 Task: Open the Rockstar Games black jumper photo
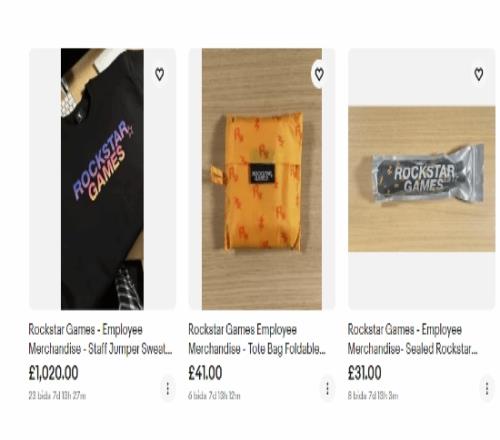(x=102, y=179)
